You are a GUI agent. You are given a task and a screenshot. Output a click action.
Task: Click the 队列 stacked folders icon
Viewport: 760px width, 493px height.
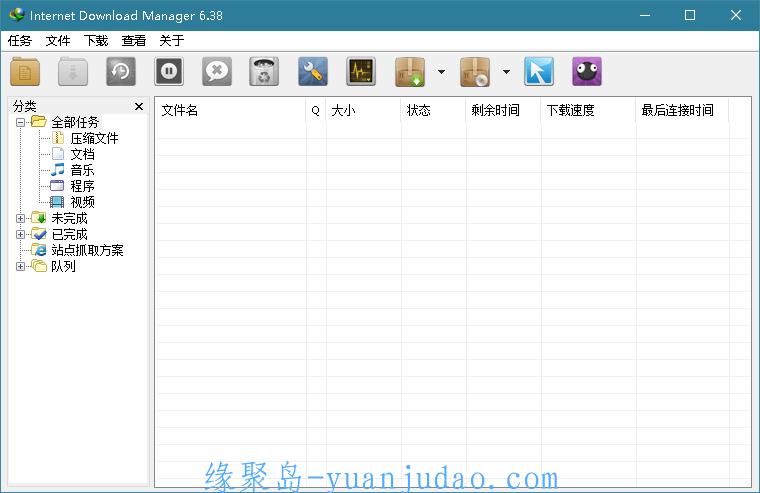click(39, 266)
